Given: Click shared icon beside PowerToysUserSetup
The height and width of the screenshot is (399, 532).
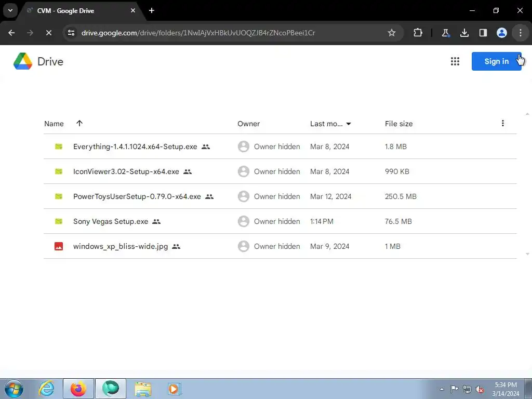Looking at the screenshot, I should point(209,197).
